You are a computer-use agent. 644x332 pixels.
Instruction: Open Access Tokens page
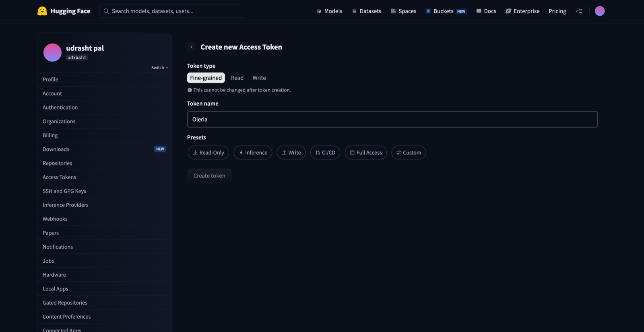104,177
